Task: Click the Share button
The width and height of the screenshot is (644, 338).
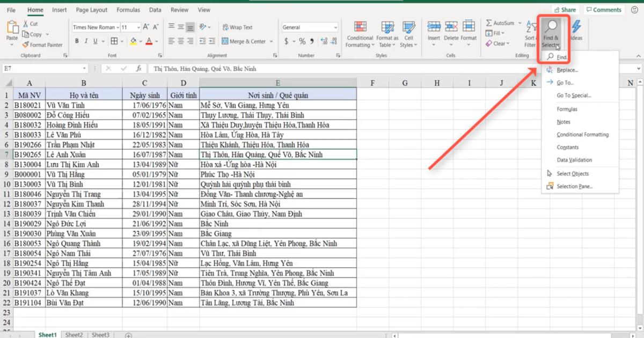Action: point(565,10)
